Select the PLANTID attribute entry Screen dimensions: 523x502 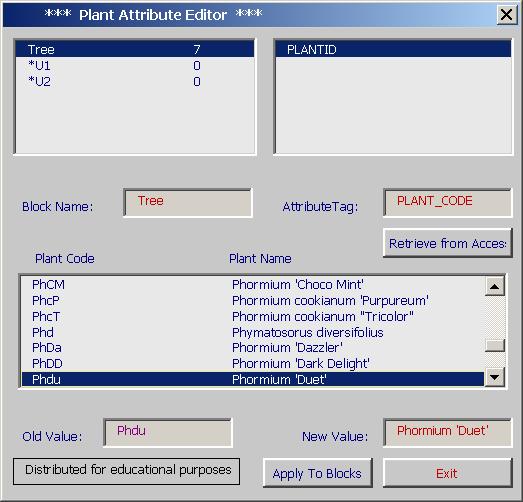pos(393,49)
